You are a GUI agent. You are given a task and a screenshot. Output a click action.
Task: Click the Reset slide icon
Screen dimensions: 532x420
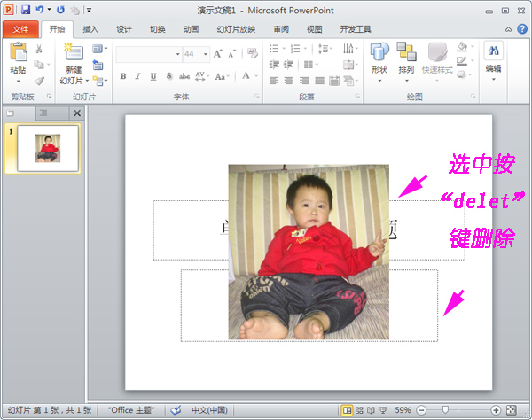click(x=98, y=65)
